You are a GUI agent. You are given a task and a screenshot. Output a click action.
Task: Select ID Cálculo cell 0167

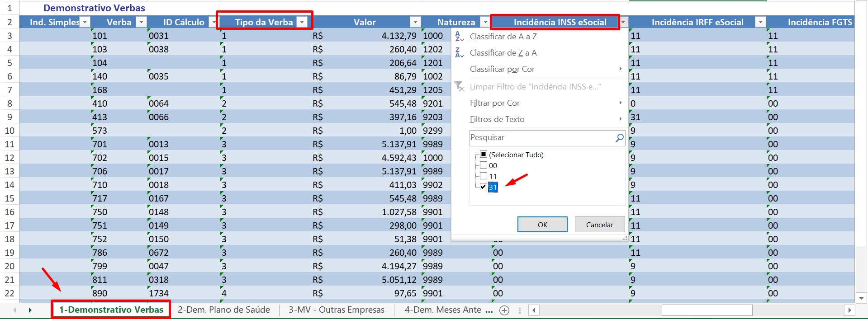[184, 198]
